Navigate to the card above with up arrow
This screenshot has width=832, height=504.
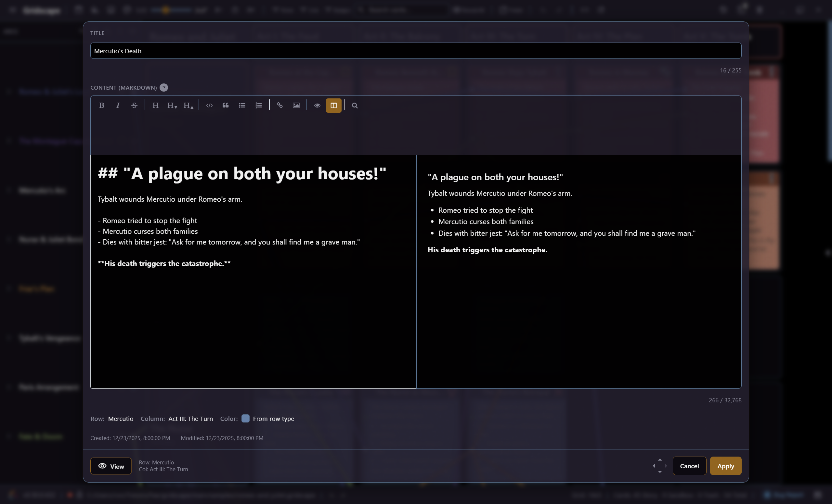click(x=660, y=460)
